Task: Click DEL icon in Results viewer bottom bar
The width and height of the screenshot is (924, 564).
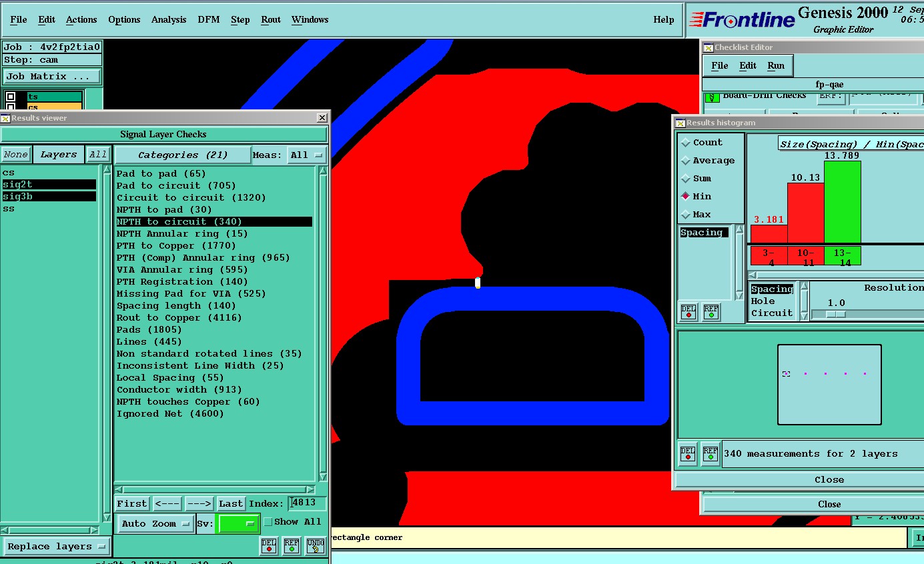Action: click(268, 546)
